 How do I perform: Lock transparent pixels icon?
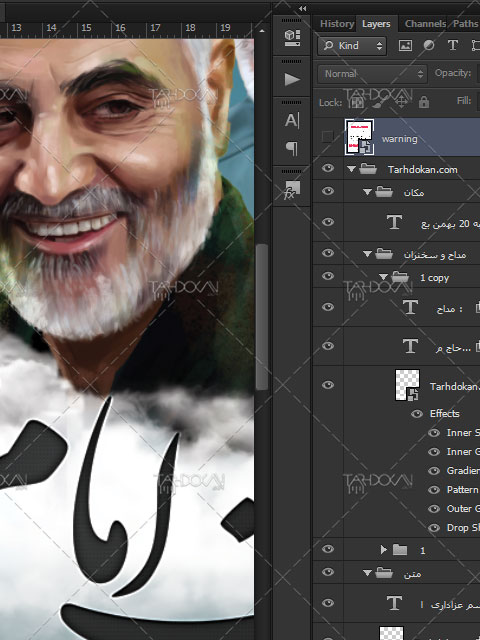click(358, 101)
